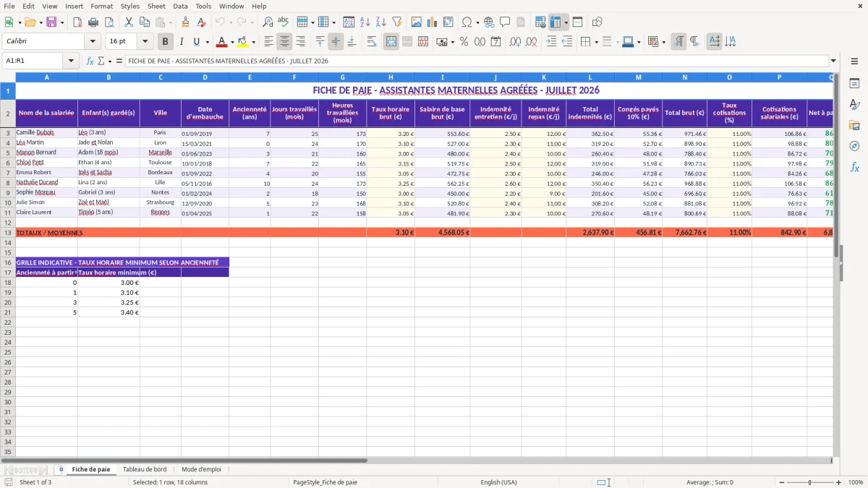Click the Insert Comment bubble icon
The height and width of the screenshot is (488, 868).
[x=505, y=22]
